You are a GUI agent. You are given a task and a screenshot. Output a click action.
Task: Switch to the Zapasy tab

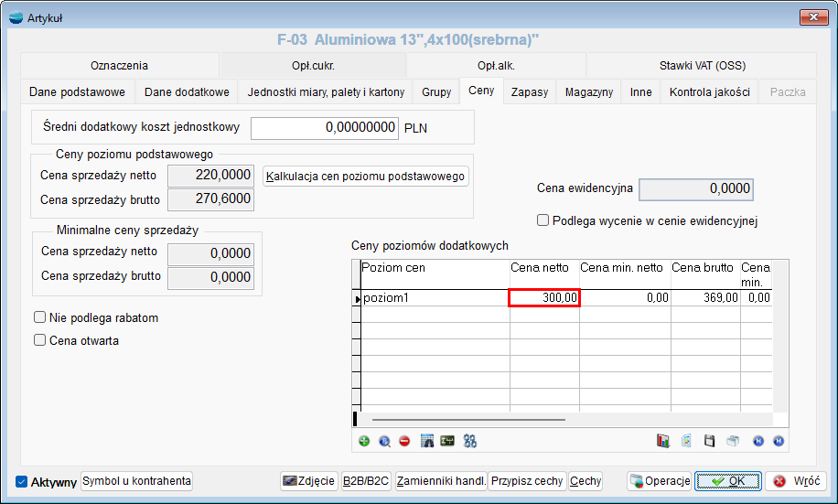[x=530, y=92]
